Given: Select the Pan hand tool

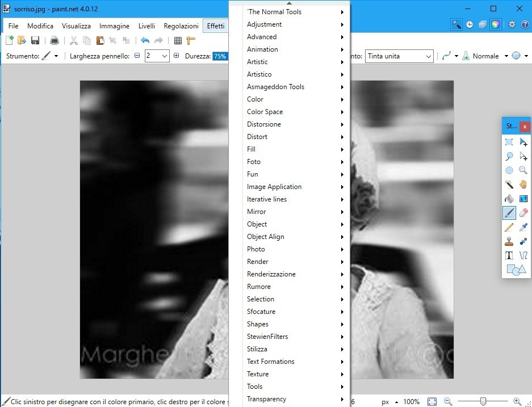Looking at the screenshot, I should [x=523, y=184].
